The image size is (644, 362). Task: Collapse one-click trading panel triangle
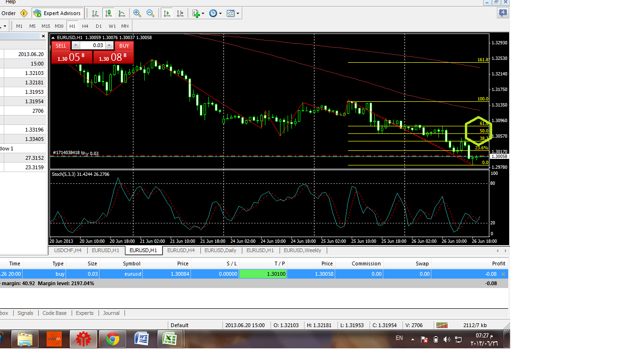(x=53, y=37)
